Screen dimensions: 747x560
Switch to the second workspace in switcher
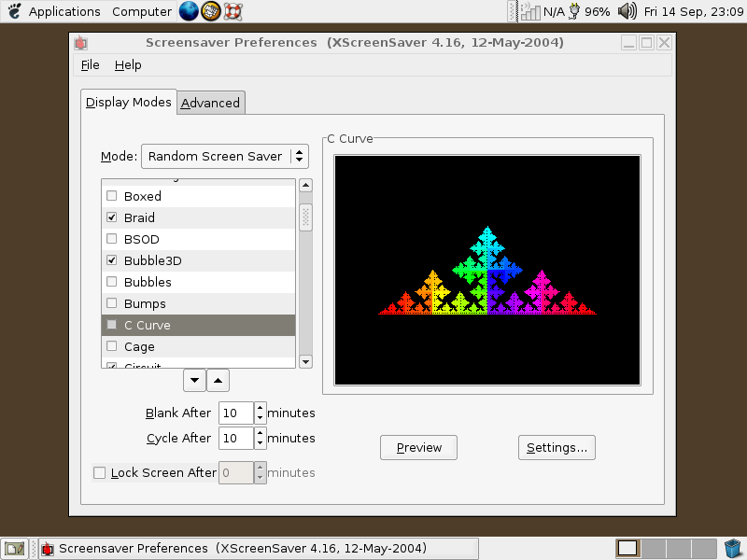[x=654, y=549]
